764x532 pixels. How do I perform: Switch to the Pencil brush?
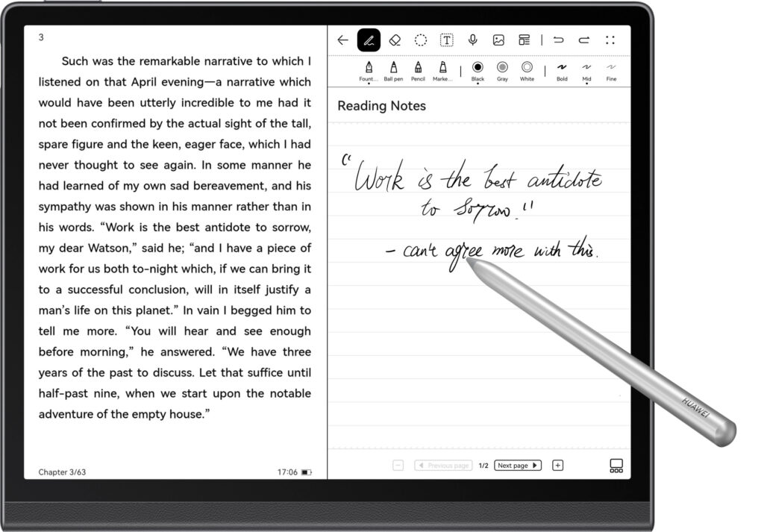click(419, 72)
